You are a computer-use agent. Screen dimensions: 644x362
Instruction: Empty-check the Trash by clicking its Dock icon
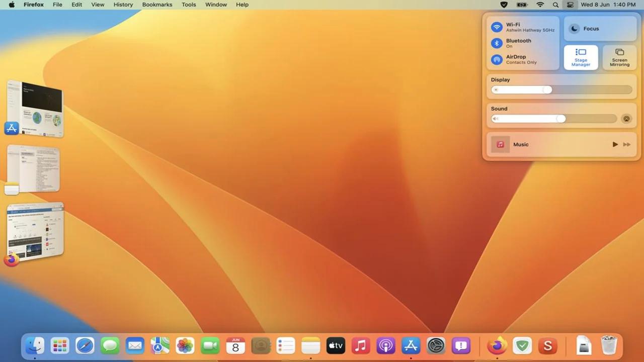(608, 345)
